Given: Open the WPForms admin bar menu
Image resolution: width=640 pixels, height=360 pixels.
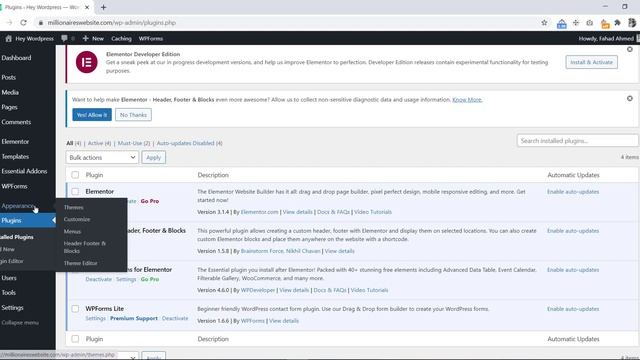Looking at the screenshot, I should tap(151, 38).
